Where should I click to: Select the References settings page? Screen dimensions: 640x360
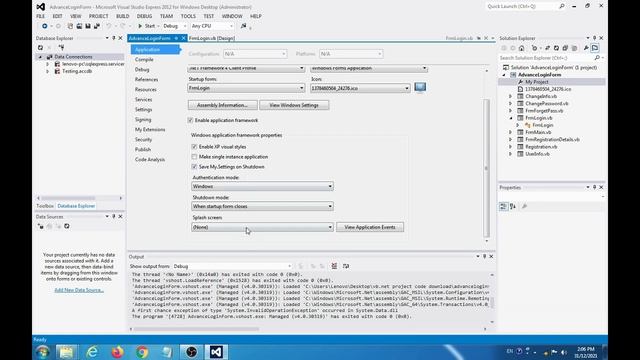tap(147, 80)
